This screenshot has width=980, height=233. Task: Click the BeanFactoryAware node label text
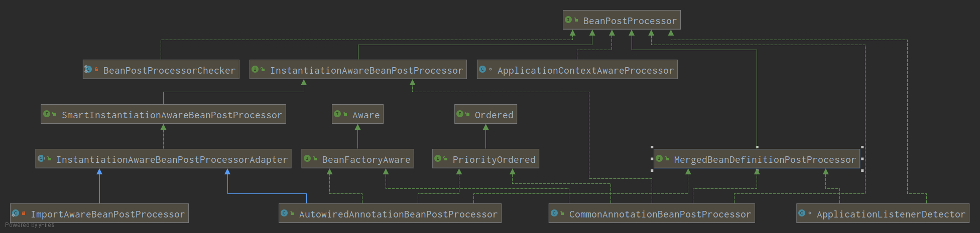pyautogui.click(x=366, y=160)
